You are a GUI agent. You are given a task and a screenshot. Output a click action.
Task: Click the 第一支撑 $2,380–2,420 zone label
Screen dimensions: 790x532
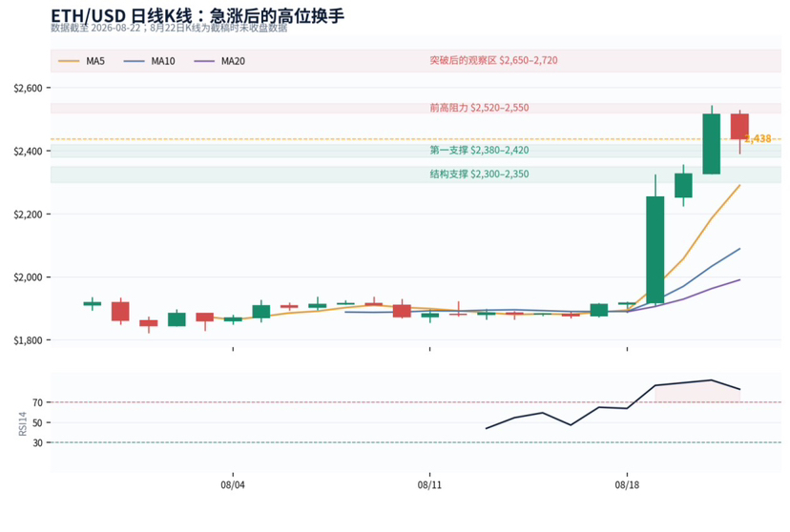[479, 150]
